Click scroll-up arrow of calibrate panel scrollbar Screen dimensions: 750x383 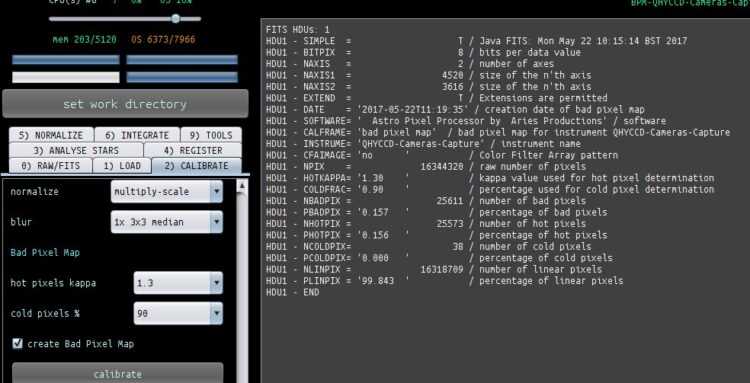tap(242, 186)
